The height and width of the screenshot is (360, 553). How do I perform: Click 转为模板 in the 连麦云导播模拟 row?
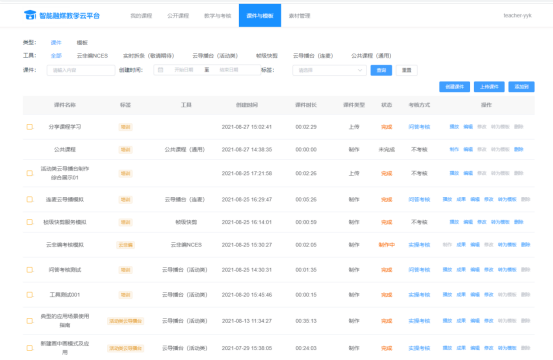[507, 199]
